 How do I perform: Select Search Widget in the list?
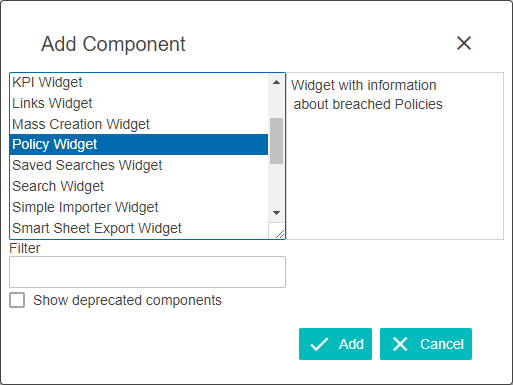[139, 186]
